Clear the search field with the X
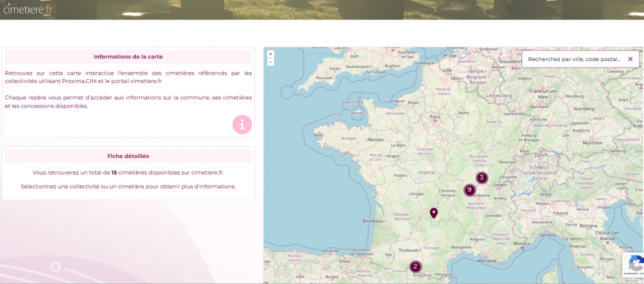This screenshot has width=644, height=284. [630, 59]
